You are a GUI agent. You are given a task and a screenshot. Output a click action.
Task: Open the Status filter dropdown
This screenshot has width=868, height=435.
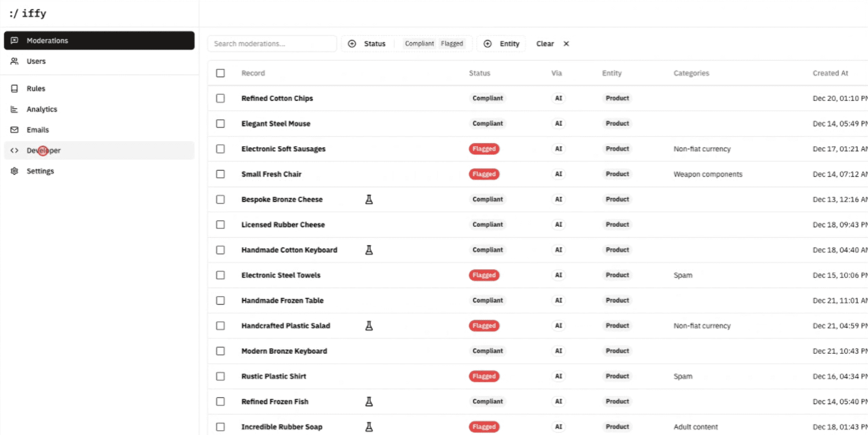point(367,44)
